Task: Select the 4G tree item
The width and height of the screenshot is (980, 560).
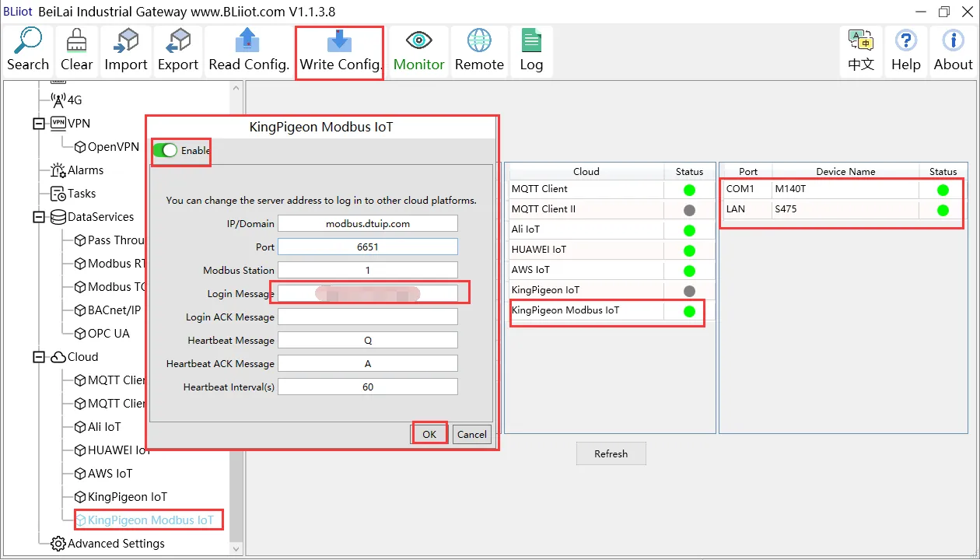Action: [x=67, y=100]
